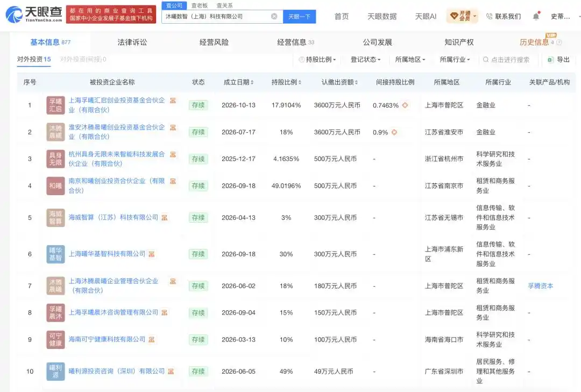Expand the 登记状态 filter dropdown
The height and width of the screenshot is (392, 581).
(x=366, y=60)
